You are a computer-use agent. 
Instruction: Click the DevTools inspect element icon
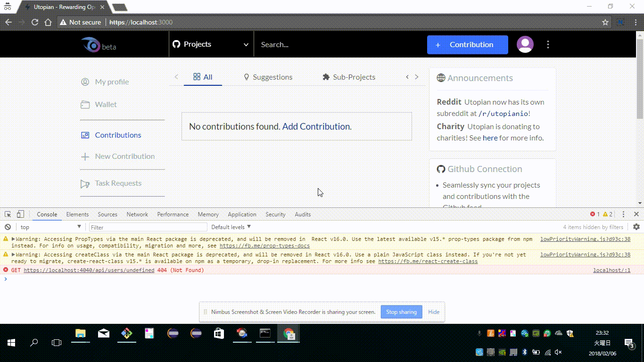tap(8, 214)
